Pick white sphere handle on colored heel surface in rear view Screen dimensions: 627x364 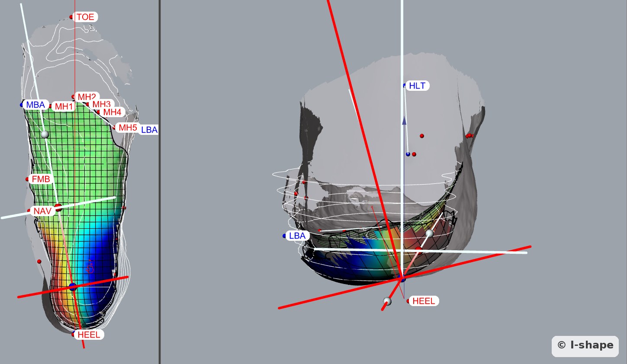tap(429, 233)
